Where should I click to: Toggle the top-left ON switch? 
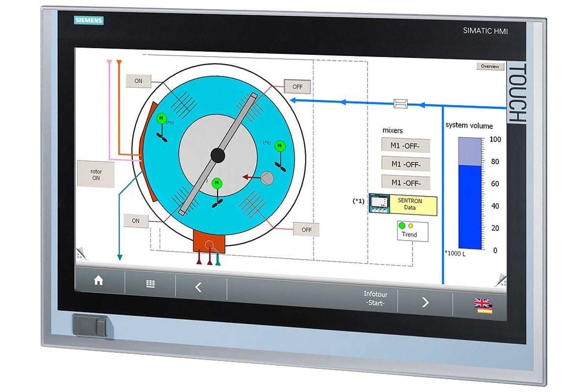(x=138, y=81)
